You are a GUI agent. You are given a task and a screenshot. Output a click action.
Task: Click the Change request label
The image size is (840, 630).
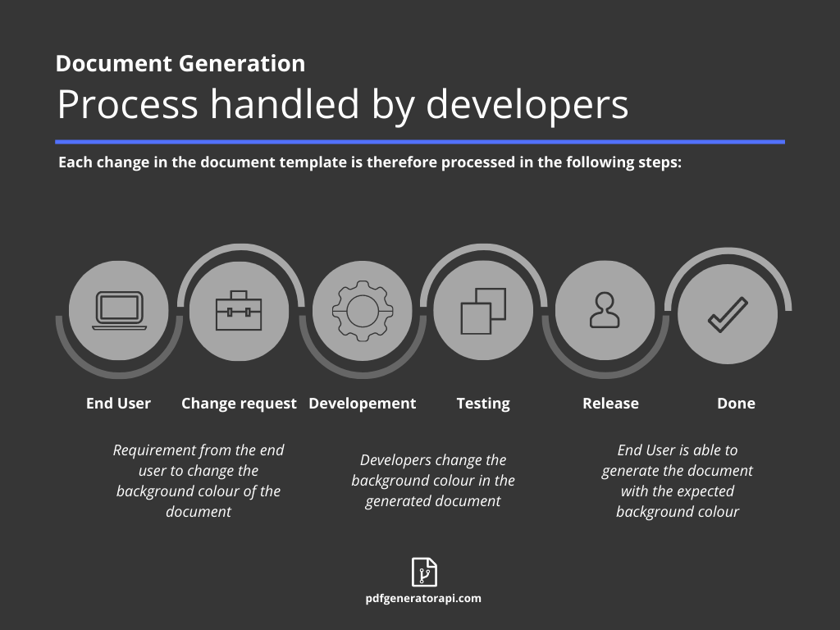239,403
